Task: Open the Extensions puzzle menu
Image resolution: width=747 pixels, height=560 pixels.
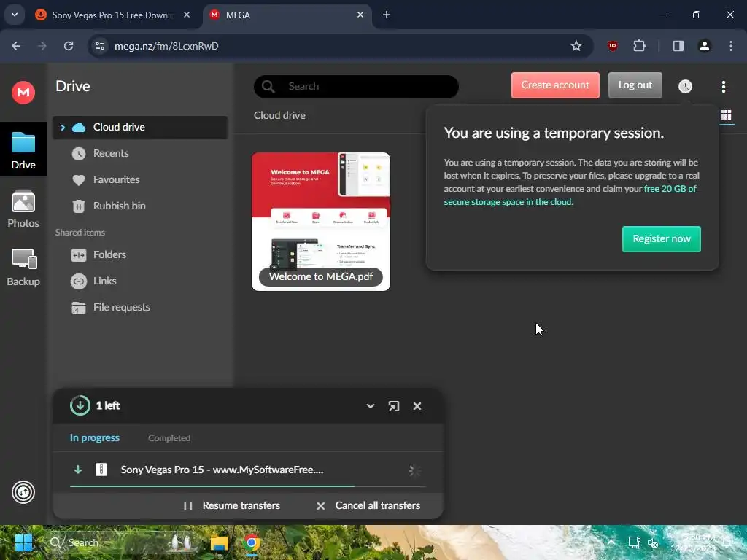Action: pyautogui.click(x=639, y=46)
